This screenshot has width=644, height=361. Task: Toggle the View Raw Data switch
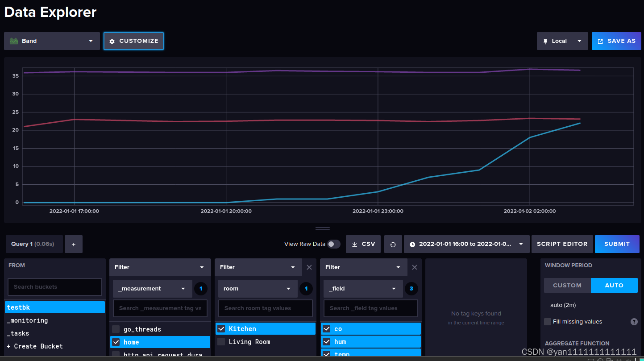(x=333, y=244)
